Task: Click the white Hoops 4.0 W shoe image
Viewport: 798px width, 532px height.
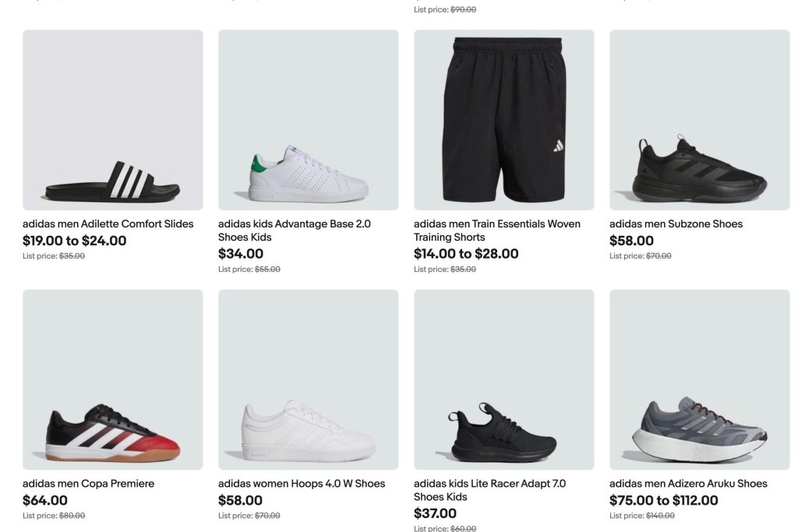Action: 308,379
